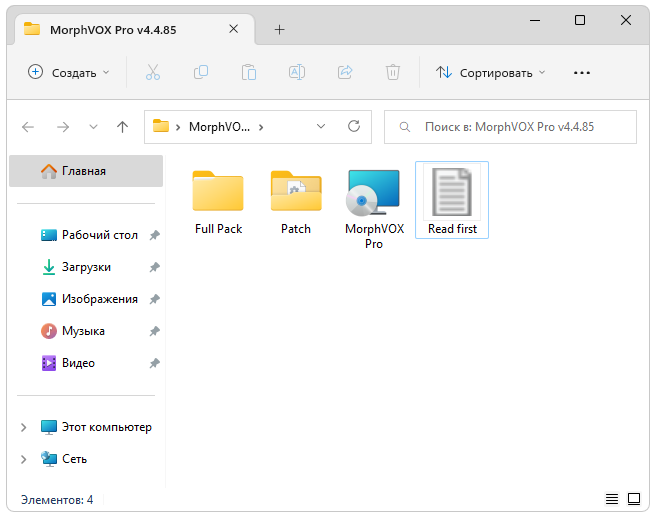This screenshot has width=656, height=517.
Task: Expand Этот компьютер tree node
Action: pos(23,427)
